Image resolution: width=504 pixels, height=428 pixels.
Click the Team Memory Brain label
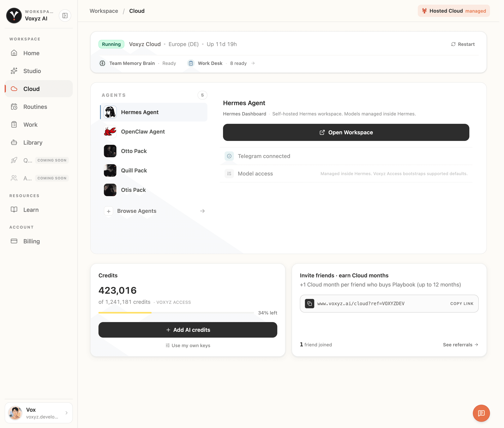coord(132,63)
